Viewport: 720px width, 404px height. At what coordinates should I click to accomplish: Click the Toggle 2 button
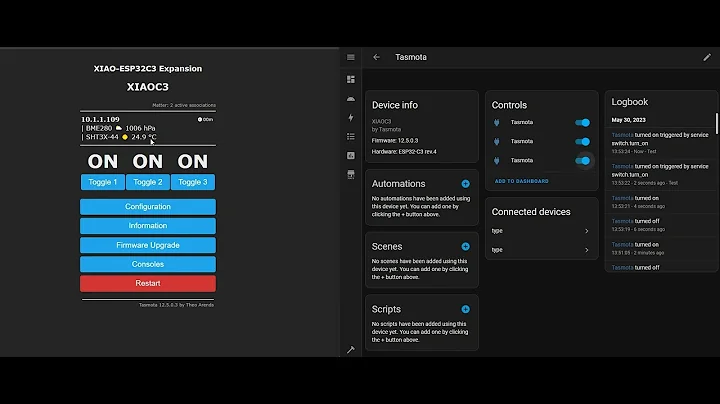click(147, 182)
